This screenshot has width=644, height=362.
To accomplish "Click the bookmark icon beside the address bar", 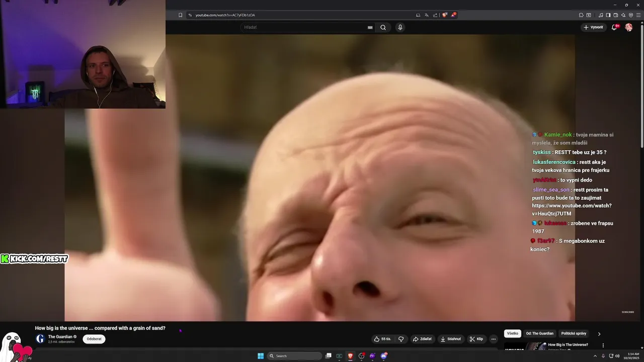I will click(180, 15).
